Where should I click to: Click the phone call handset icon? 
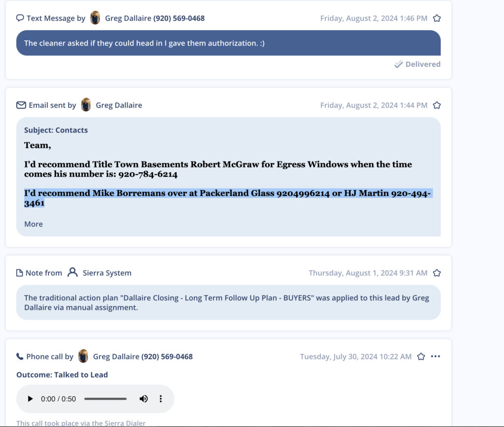(19, 356)
